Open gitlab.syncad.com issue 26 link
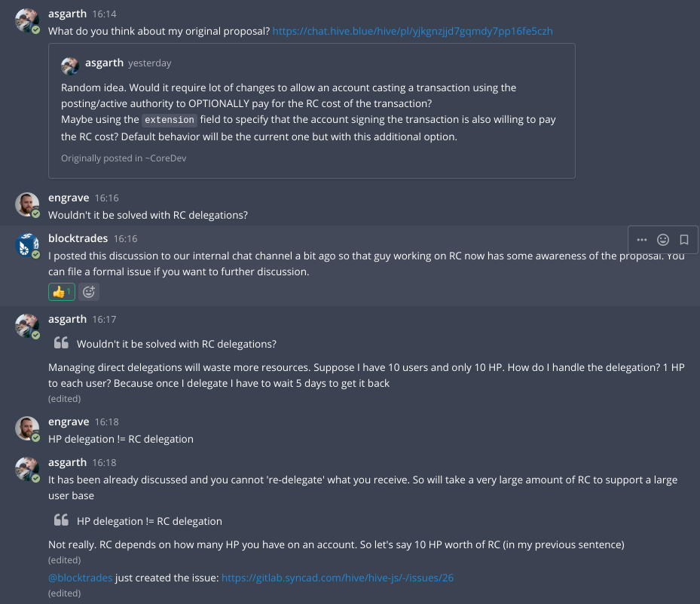Viewport: 700px width, 604px height. tap(338, 578)
